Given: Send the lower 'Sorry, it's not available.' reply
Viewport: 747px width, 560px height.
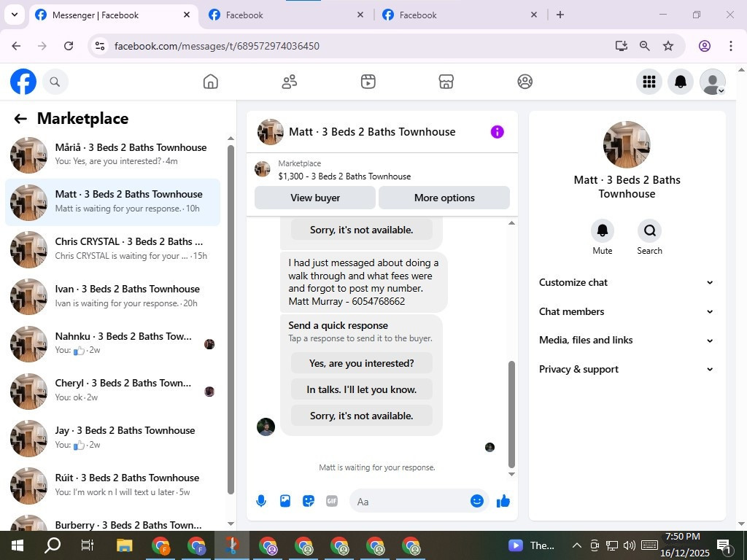Looking at the screenshot, I should point(362,416).
